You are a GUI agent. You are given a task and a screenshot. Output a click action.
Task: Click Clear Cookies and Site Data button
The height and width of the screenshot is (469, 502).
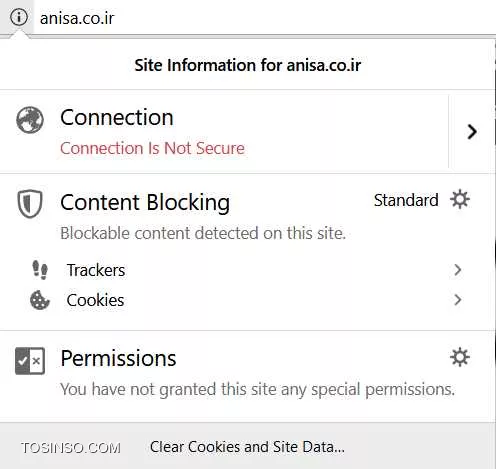pos(247,447)
